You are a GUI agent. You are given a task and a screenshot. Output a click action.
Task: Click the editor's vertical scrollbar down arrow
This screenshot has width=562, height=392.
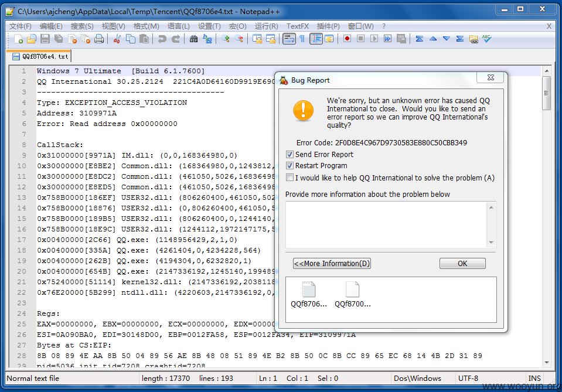[547, 363]
